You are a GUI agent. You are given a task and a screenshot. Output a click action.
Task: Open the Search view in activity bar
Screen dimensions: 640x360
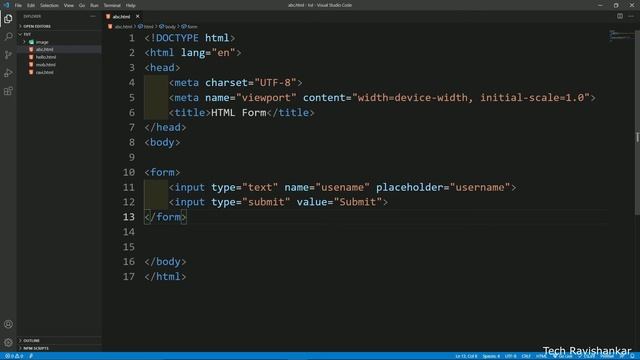pos(8,37)
